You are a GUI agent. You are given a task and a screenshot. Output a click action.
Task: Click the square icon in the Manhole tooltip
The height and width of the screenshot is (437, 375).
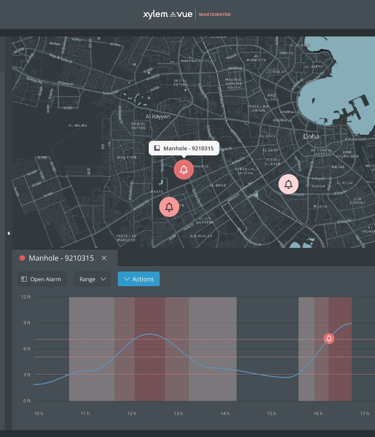157,148
